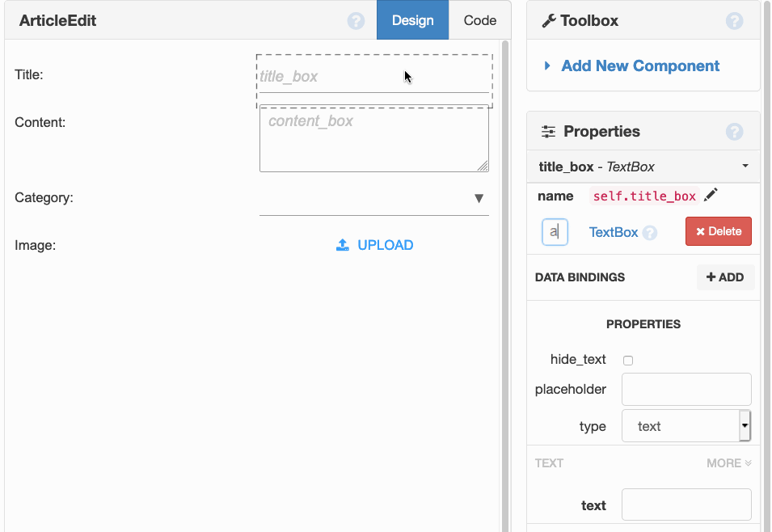This screenshot has height=532, width=772.
Task: Open the type dropdown set to text
Action: pos(686,425)
